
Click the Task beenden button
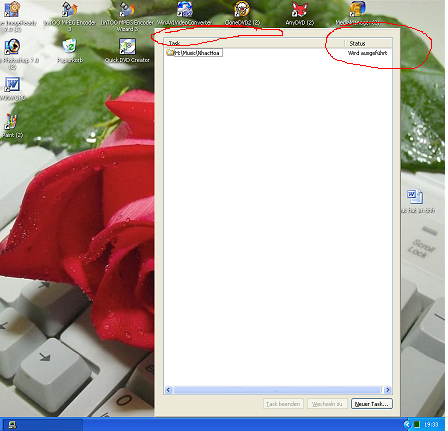point(283,404)
